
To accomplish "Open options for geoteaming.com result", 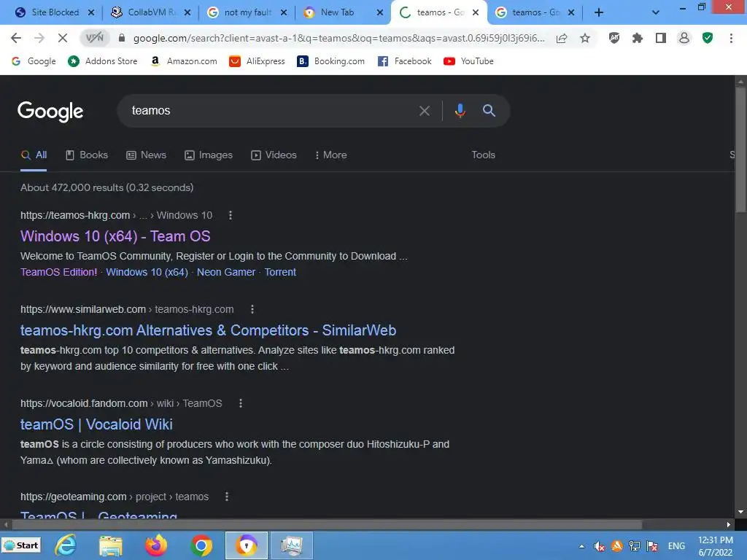I will [227, 497].
